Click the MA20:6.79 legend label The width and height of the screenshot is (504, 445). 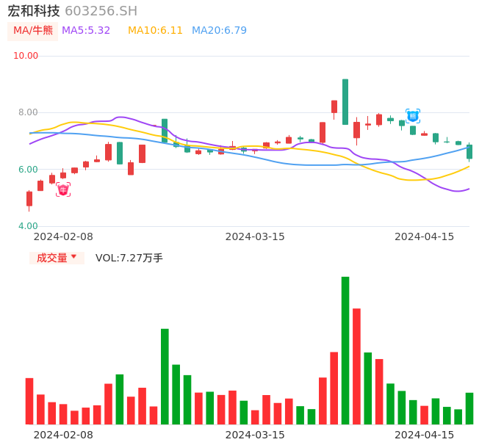click(219, 31)
